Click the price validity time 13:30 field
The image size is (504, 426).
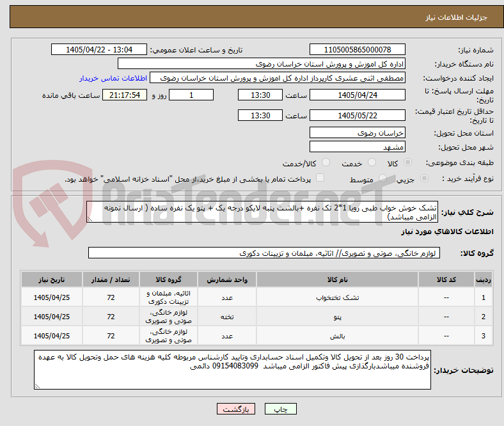click(x=260, y=115)
